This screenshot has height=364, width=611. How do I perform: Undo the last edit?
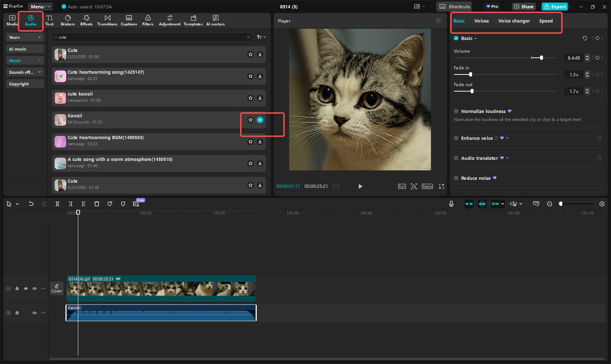pos(31,204)
